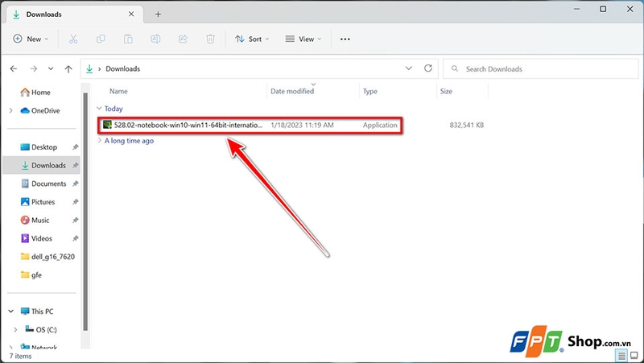
Task: Open a new tab with plus button
Action: pos(158,14)
